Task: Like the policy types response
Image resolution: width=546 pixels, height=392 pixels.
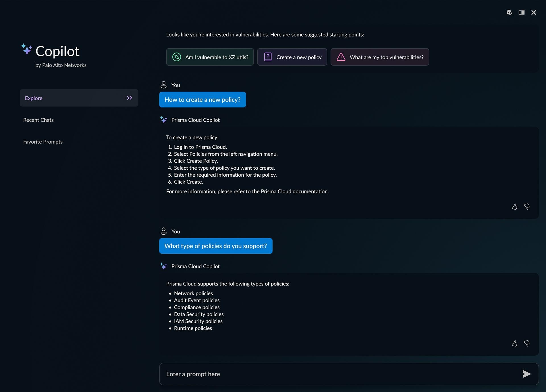Action: (514, 343)
